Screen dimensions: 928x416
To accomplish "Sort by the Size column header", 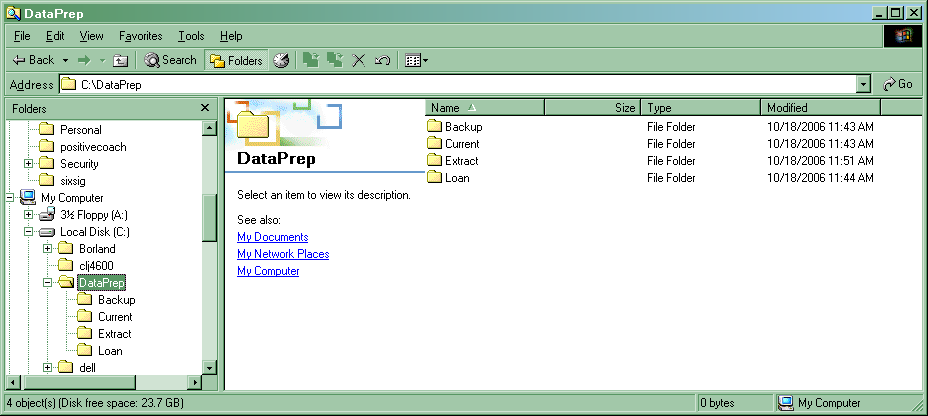I will pos(592,108).
